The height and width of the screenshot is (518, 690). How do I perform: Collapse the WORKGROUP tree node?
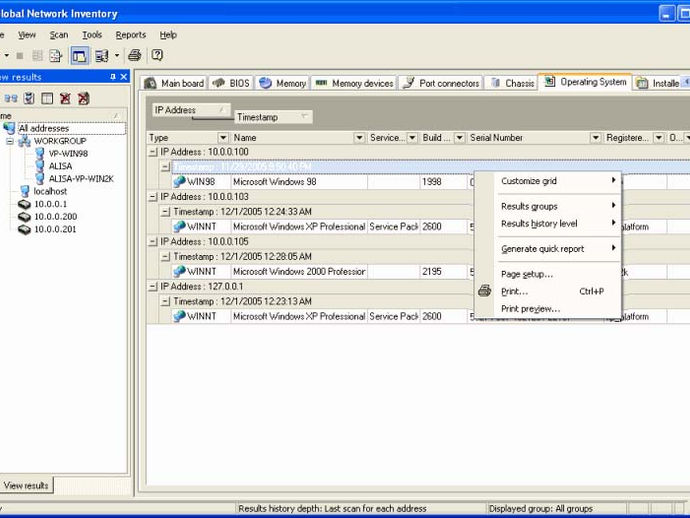pyautogui.click(x=10, y=141)
